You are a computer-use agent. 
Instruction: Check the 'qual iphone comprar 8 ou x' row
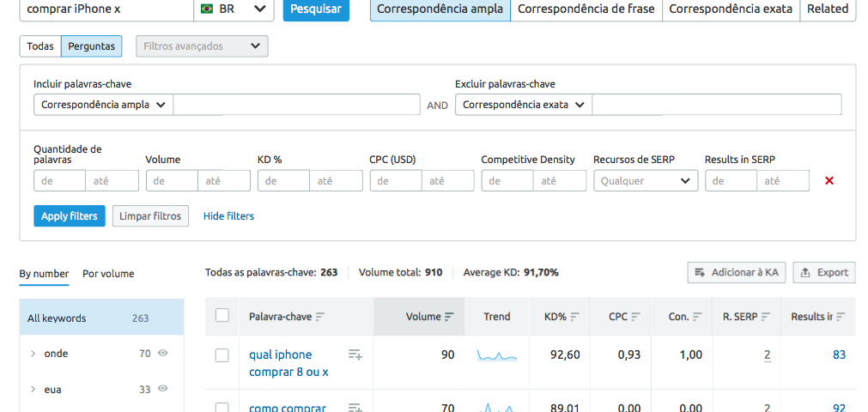pyautogui.click(x=222, y=355)
